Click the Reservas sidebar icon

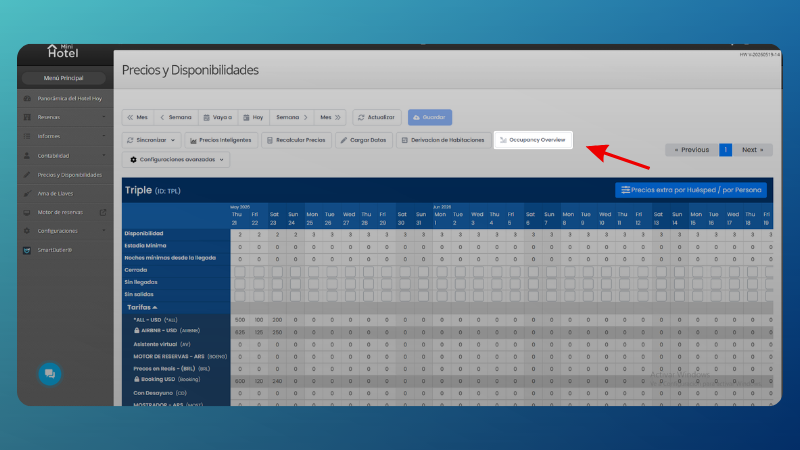pos(27,117)
